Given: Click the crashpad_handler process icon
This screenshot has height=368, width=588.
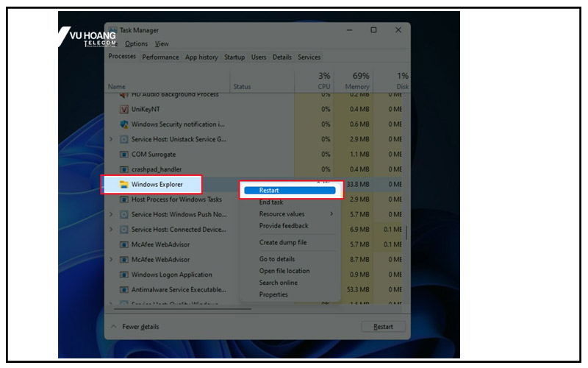Looking at the screenshot, I should point(123,169).
